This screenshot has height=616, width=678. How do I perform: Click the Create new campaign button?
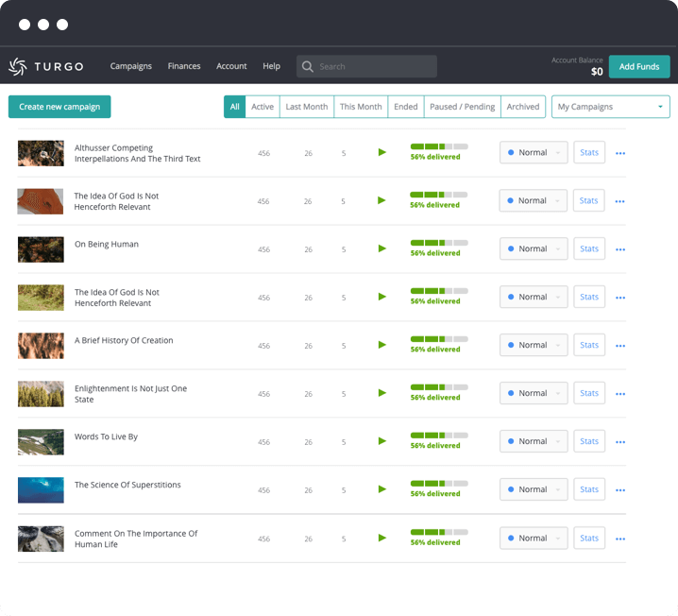pos(59,107)
